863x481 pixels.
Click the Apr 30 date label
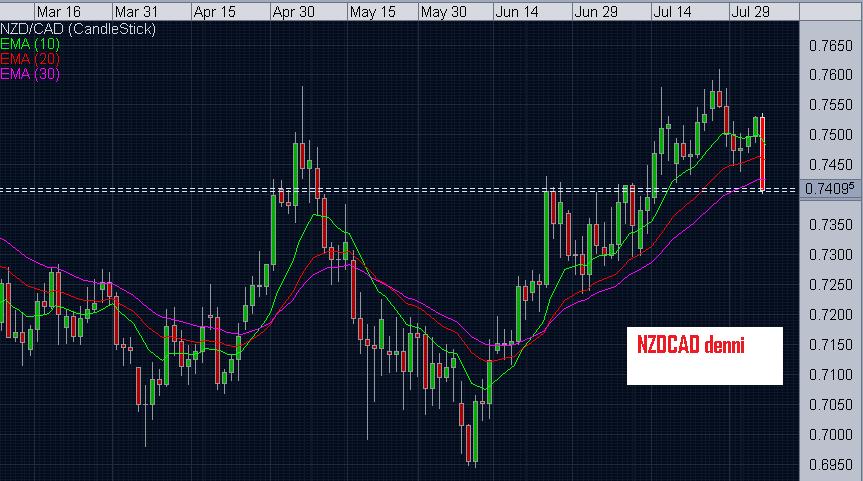(x=293, y=12)
